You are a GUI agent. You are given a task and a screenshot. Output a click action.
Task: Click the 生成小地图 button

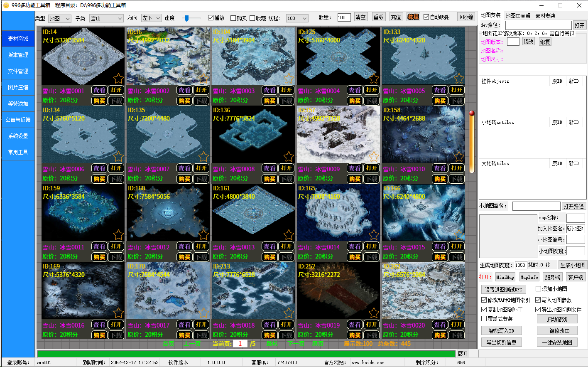573,265
